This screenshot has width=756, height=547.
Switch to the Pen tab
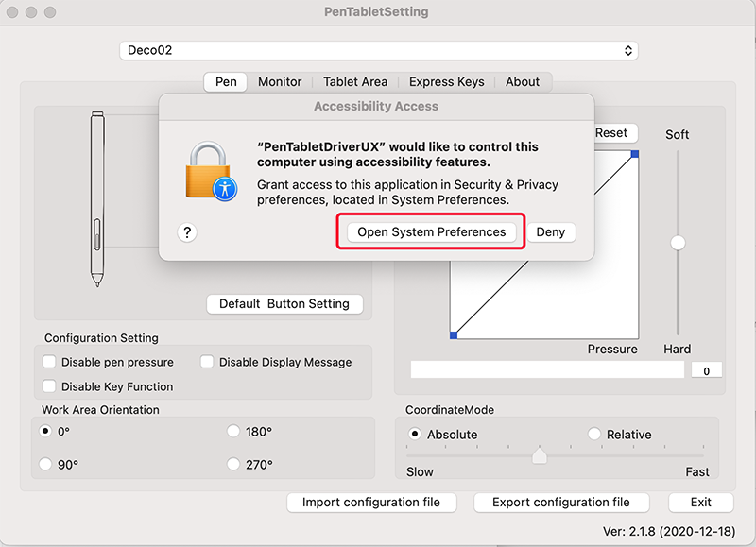tap(226, 82)
